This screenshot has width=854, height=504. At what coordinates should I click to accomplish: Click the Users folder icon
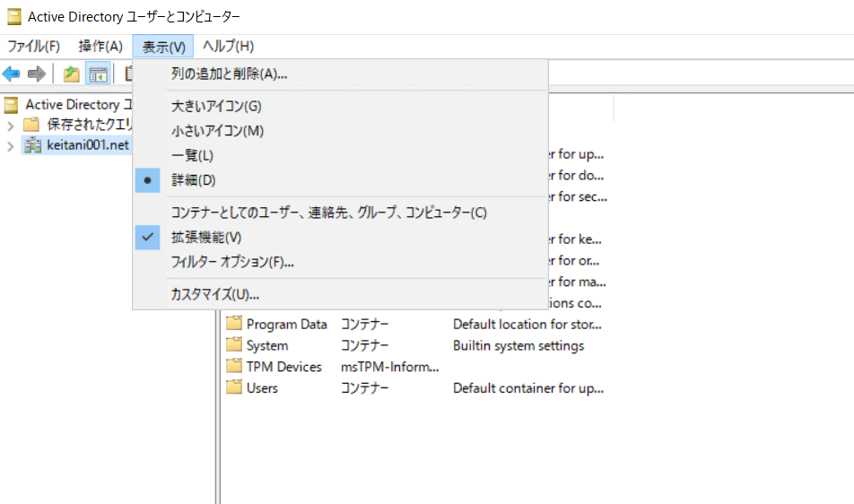[x=234, y=387]
